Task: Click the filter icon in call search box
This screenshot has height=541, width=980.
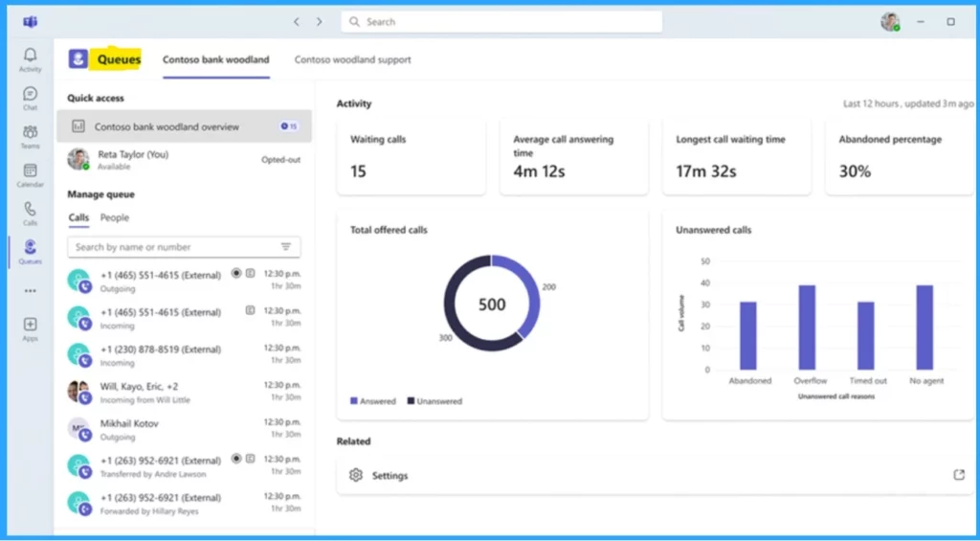Action: click(x=285, y=247)
